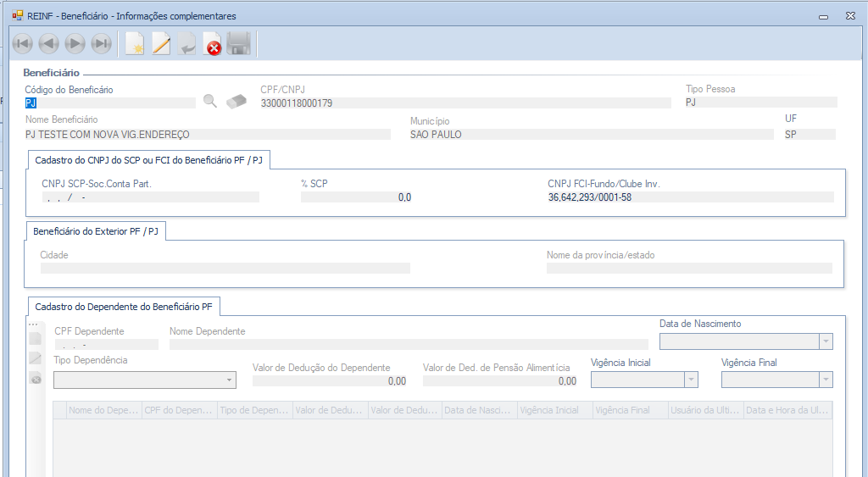Click the edit pencil toolbar icon
The height and width of the screenshot is (477, 868).
coord(161,44)
